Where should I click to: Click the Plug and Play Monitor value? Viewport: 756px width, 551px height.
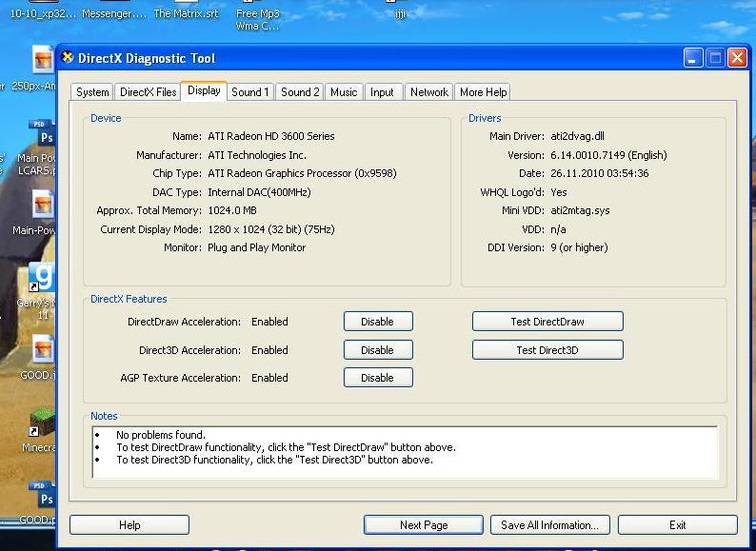256,247
